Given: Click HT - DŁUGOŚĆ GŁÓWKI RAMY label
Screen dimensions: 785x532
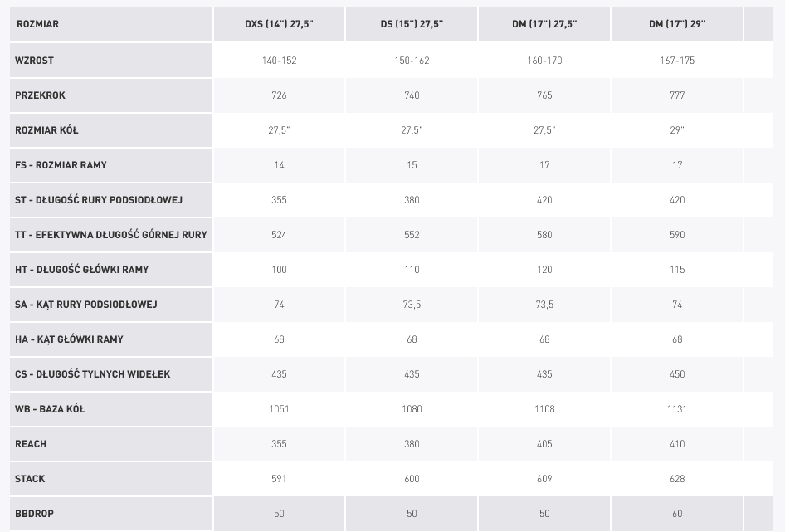Looking at the screenshot, I should 81,270.
